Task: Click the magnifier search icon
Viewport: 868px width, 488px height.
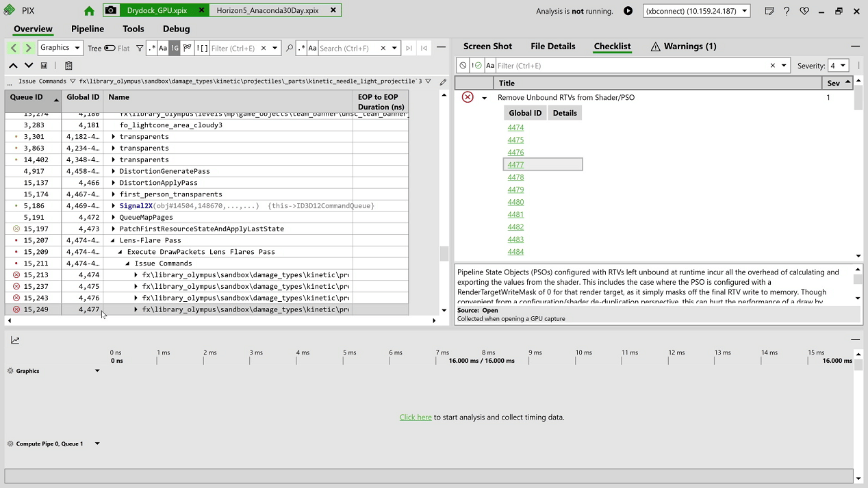Action: (290, 48)
